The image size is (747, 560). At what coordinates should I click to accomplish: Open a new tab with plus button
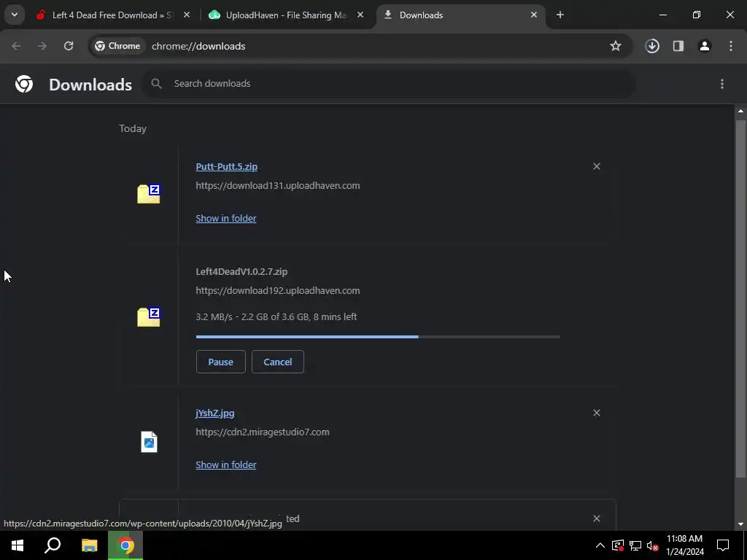click(x=560, y=15)
